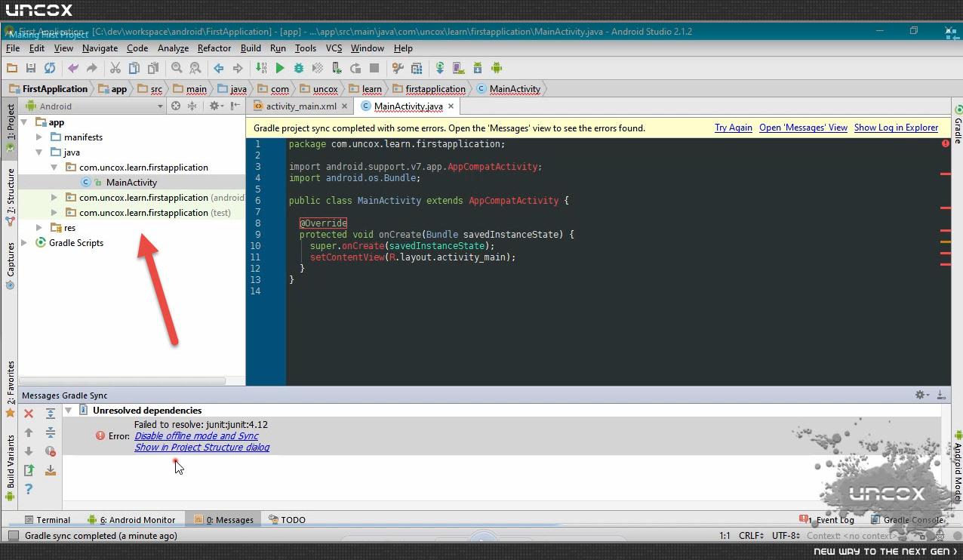Click the Open folder toolbar icon
Viewport: 963px width, 560px height.
pyautogui.click(x=12, y=68)
